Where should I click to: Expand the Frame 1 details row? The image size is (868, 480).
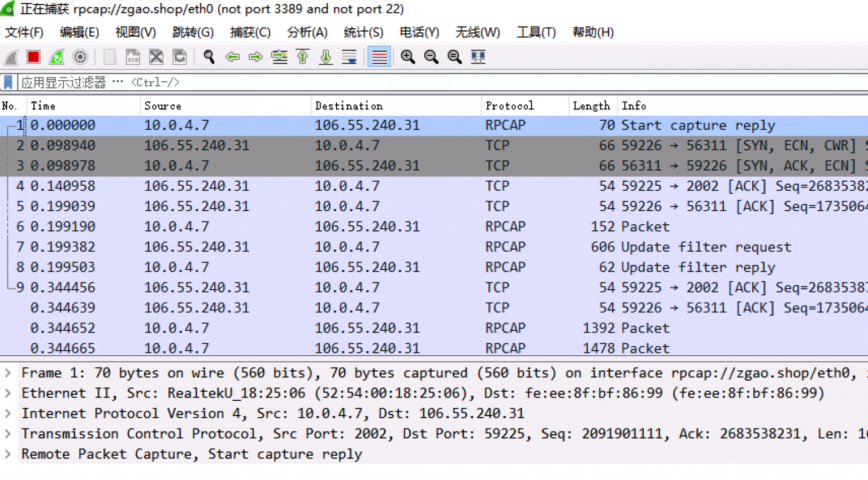pos(8,373)
